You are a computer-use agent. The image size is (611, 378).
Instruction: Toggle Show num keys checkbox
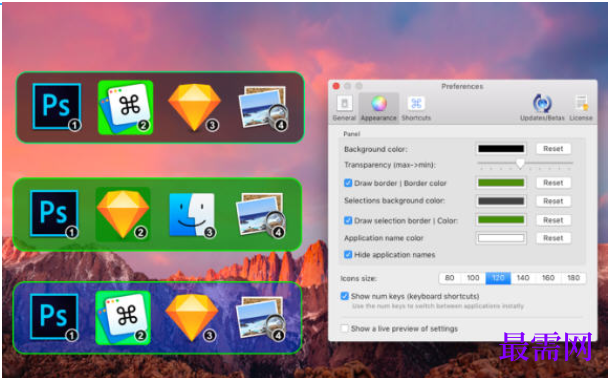[x=344, y=296]
